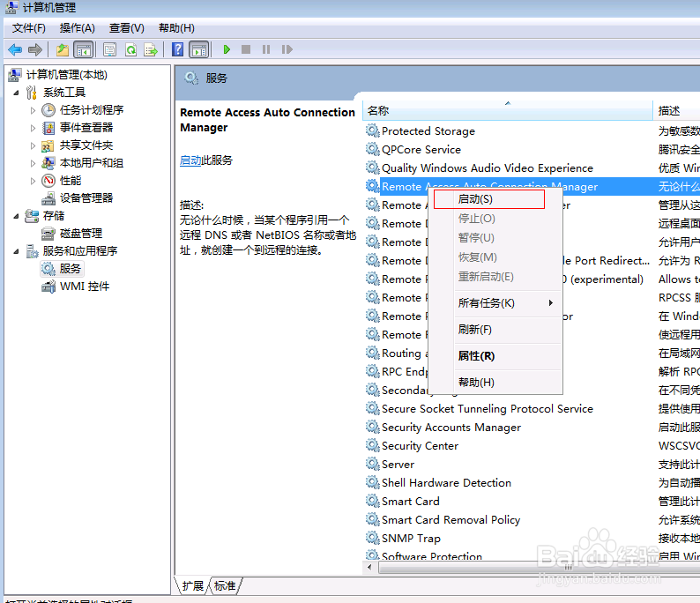
Task: Click the horizontal scrollbar left arrow
Action: click(369, 567)
